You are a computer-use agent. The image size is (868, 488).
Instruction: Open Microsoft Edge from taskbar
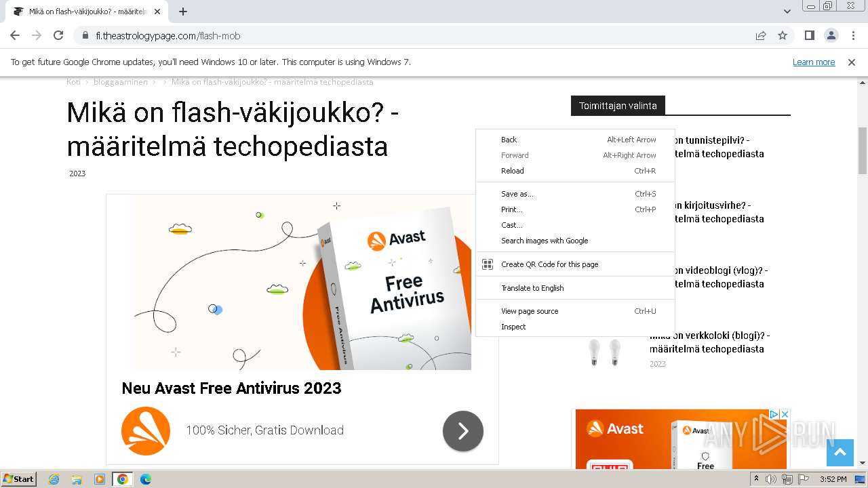(x=146, y=479)
